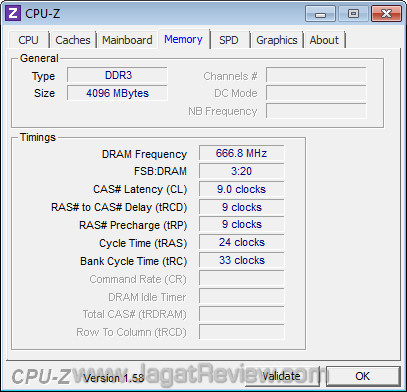This screenshot has width=407, height=392.
Task: Click the empty Row To Column field
Action: (241, 332)
